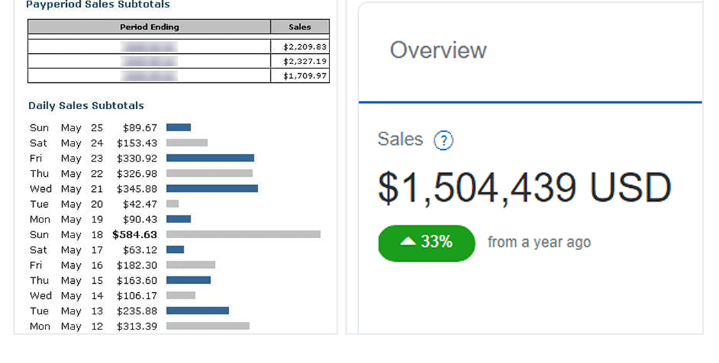Click the Sales column header
Viewport: 719px width, 363px height.
pos(300,27)
